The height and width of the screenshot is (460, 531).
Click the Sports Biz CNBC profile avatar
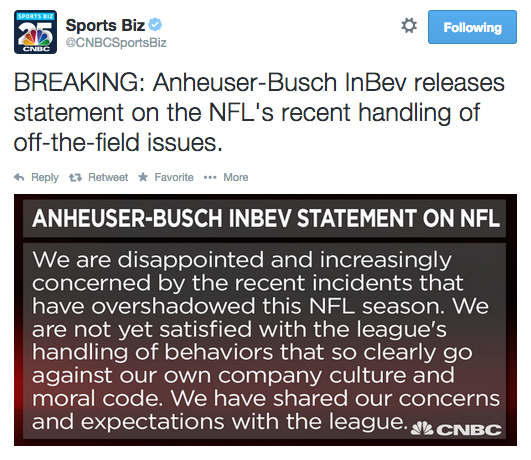pyautogui.click(x=35, y=32)
